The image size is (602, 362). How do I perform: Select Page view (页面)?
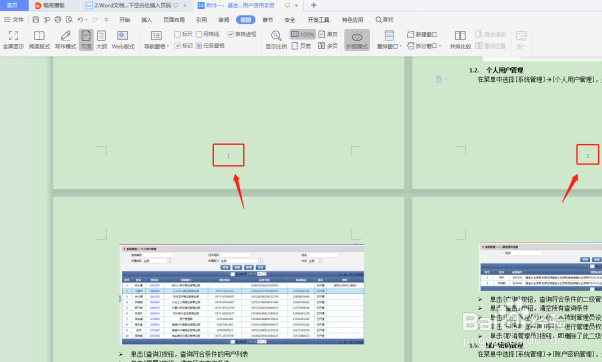click(x=86, y=40)
